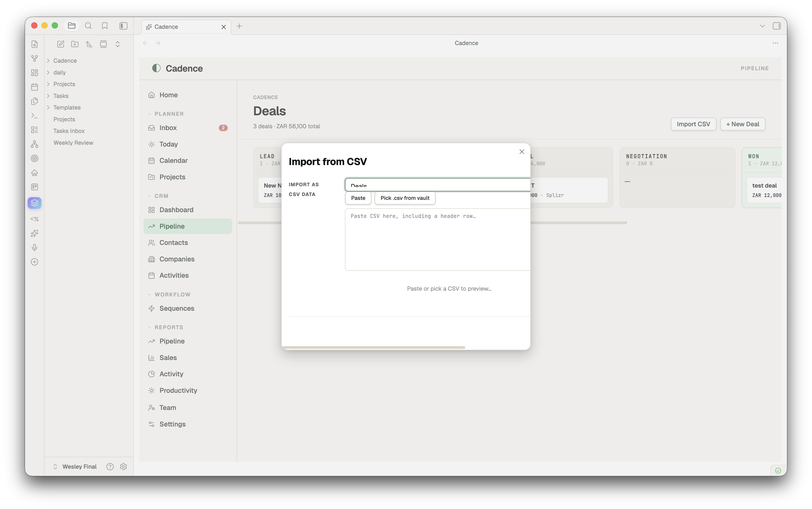812x509 pixels.
Task: Open daily note calendar ribbon icon
Action: pos(34,87)
